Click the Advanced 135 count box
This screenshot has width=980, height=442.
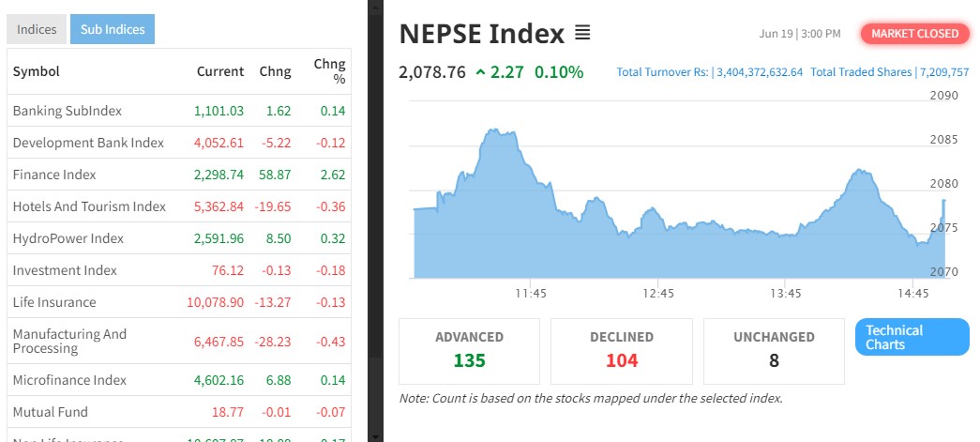coord(469,351)
